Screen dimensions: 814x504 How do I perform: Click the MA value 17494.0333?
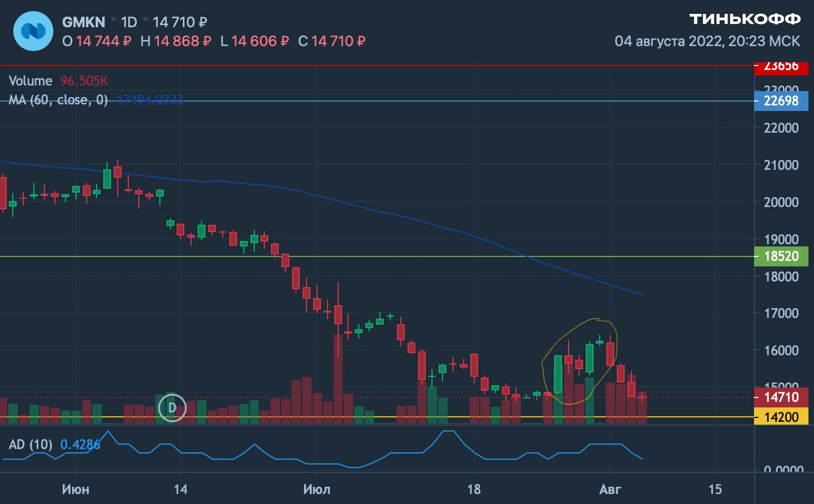click(150, 100)
